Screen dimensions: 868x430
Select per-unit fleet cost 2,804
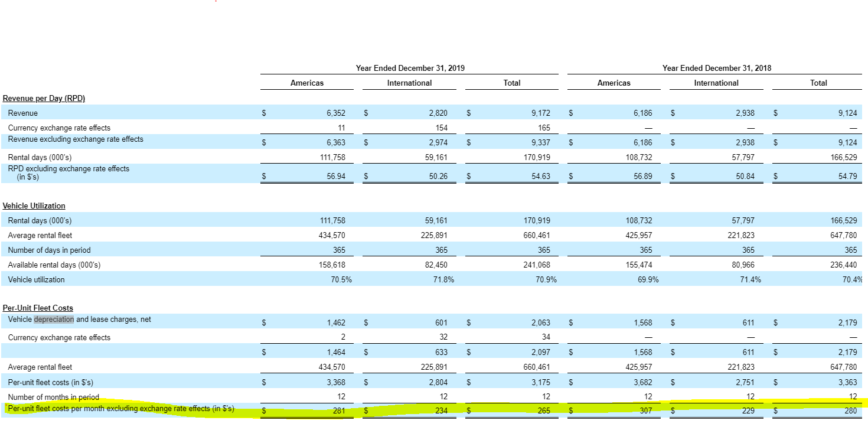(438, 382)
